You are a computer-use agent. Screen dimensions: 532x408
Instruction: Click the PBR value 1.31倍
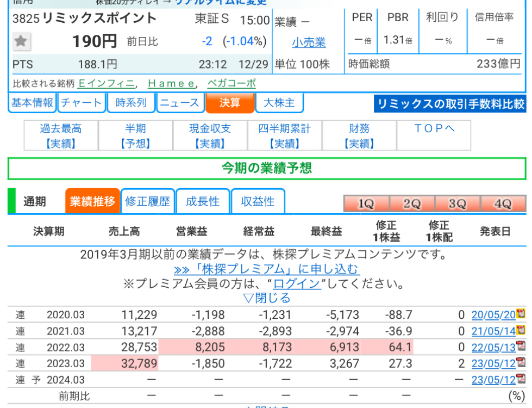click(x=398, y=40)
